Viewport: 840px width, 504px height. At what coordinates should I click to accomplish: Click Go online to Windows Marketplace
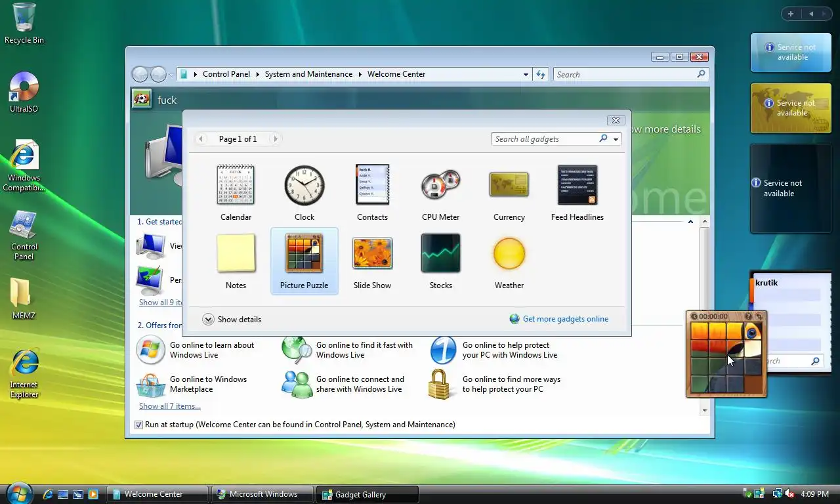[192, 384]
